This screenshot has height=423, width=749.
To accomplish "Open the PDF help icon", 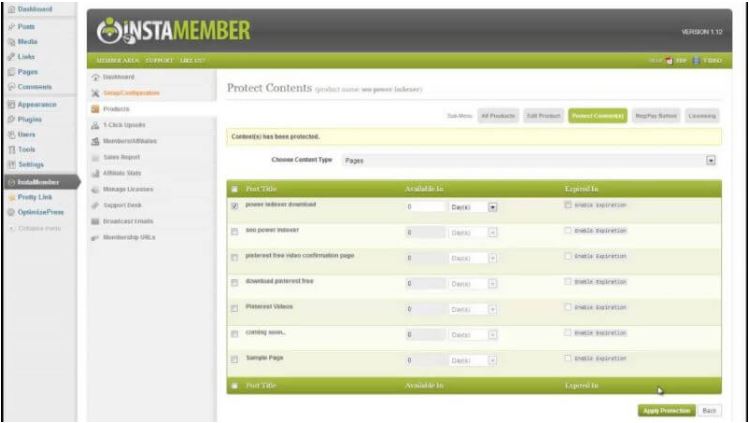I will 669,61.
